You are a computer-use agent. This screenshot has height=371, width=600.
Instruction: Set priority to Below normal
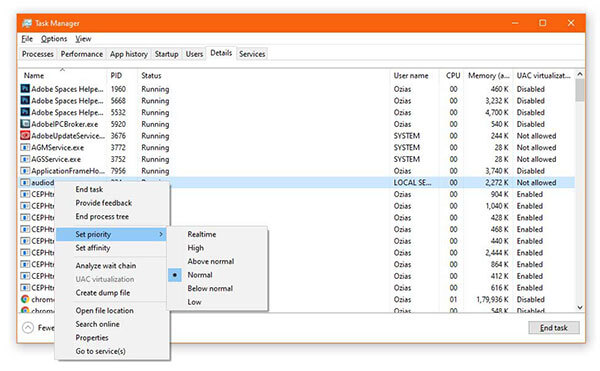point(210,288)
